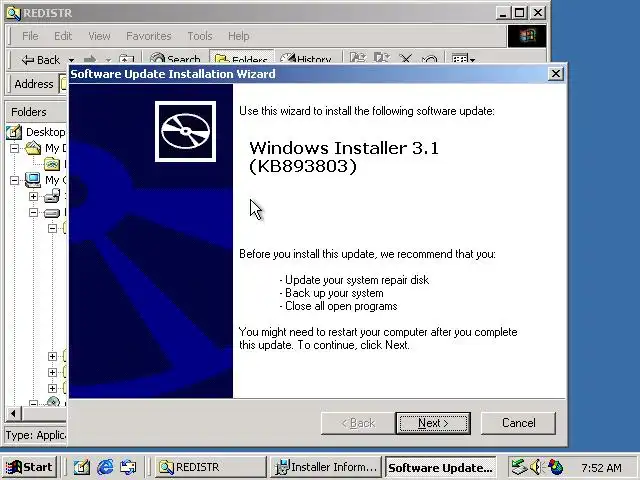
Task: Click the History toolbar button
Action: 306,60
